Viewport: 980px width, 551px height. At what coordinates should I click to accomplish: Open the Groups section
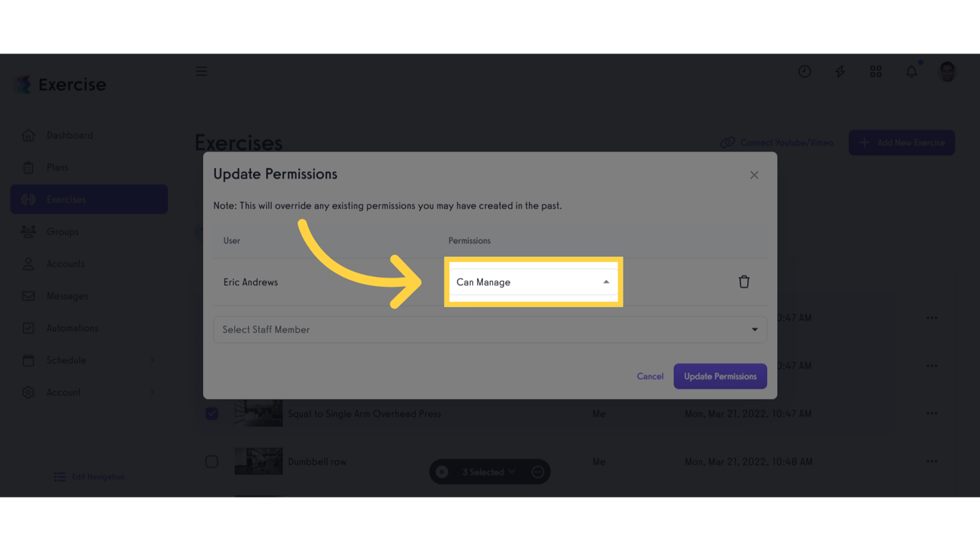click(x=62, y=231)
